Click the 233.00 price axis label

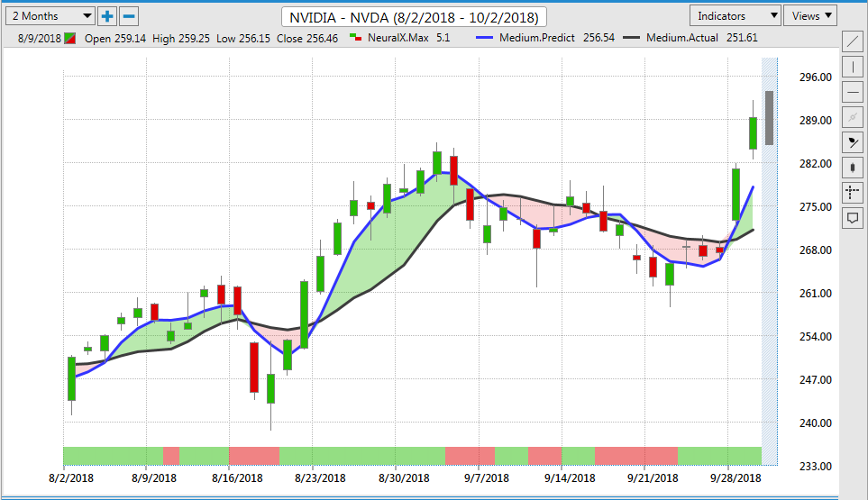(x=816, y=467)
